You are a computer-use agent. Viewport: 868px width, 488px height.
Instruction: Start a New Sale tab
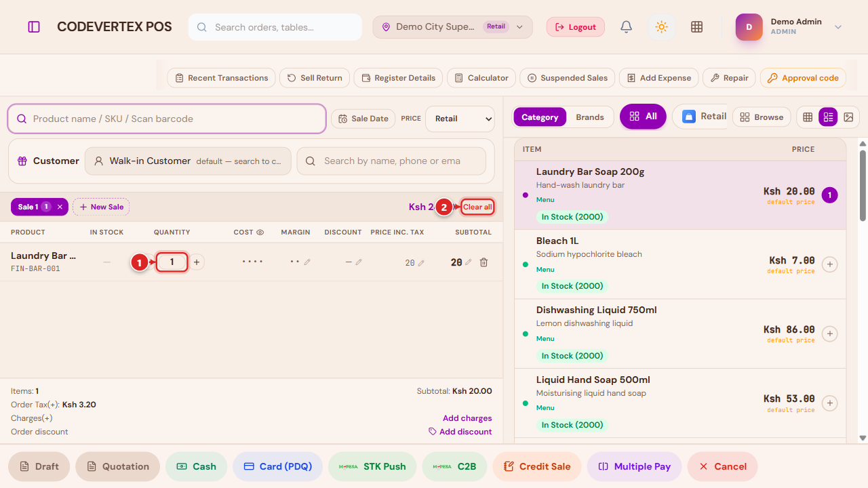(101, 207)
